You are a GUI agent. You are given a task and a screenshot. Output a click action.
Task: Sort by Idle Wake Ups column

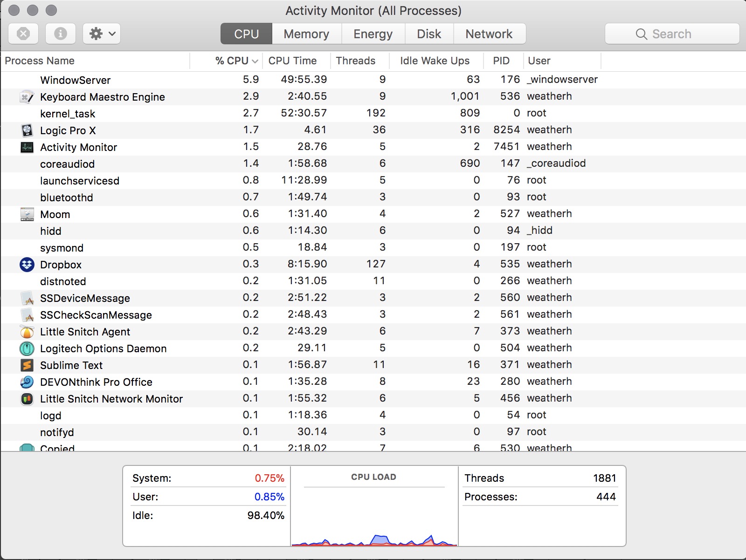tap(436, 61)
